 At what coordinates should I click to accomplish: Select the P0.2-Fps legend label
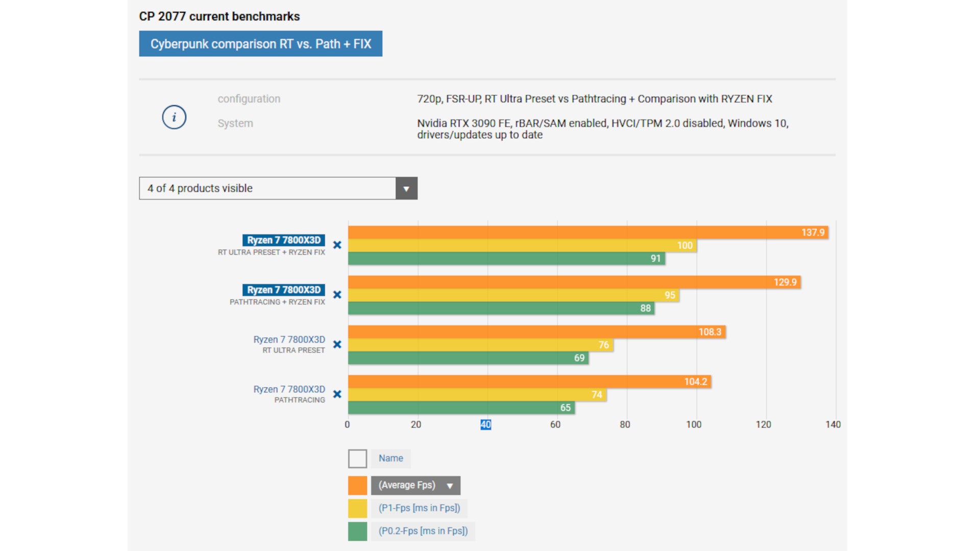pyautogui.click(x=423, y=531)
